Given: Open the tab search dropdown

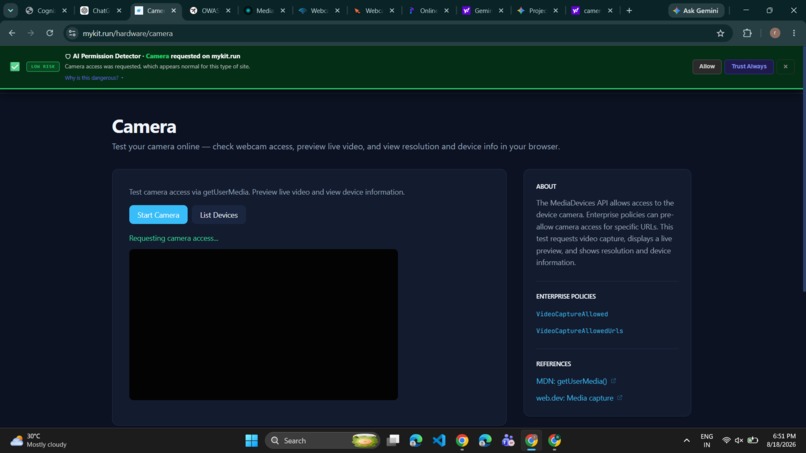Looking at the screenshot, I should coord(10,10).
